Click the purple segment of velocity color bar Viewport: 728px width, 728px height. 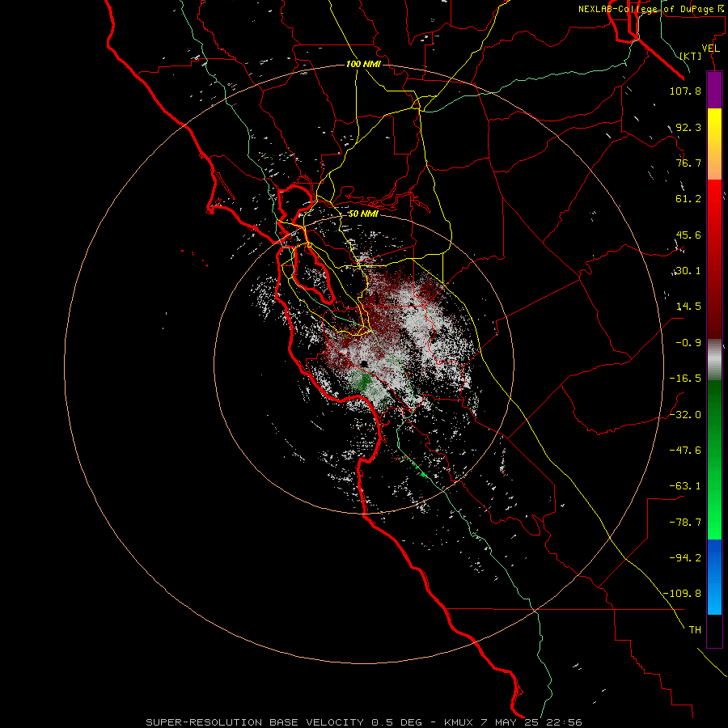(x=714, y=90)
